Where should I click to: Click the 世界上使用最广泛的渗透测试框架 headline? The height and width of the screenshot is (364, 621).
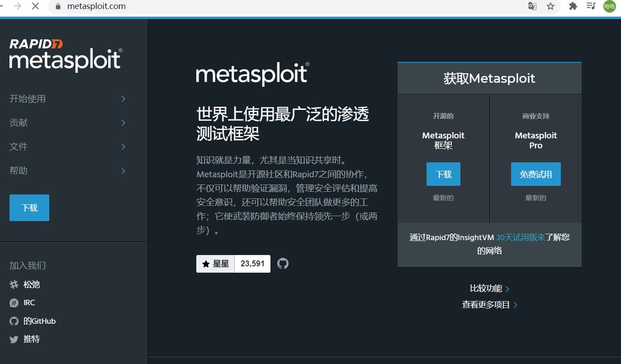pyautogui.click(x=283, y=124)
